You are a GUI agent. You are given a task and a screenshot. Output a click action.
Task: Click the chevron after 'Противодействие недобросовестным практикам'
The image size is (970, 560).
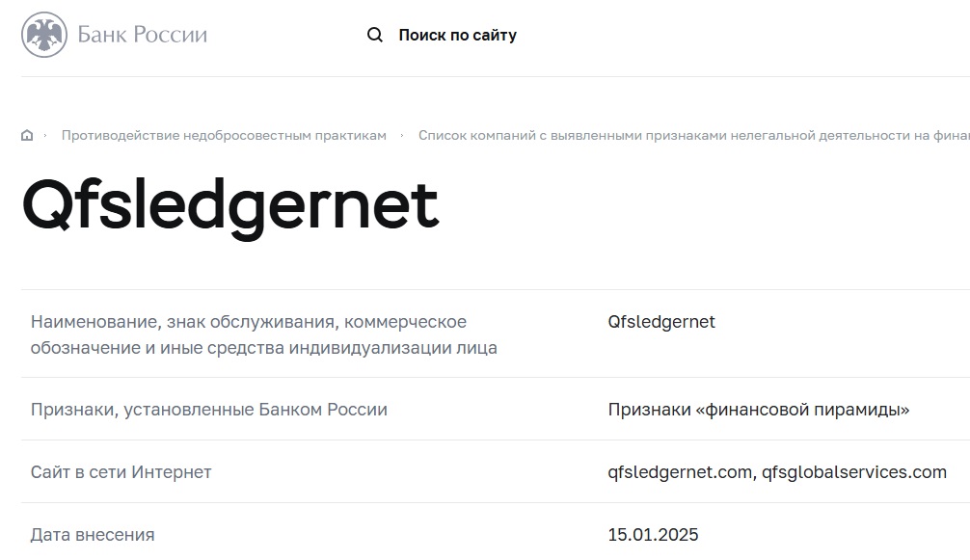[x=402, y=136]
